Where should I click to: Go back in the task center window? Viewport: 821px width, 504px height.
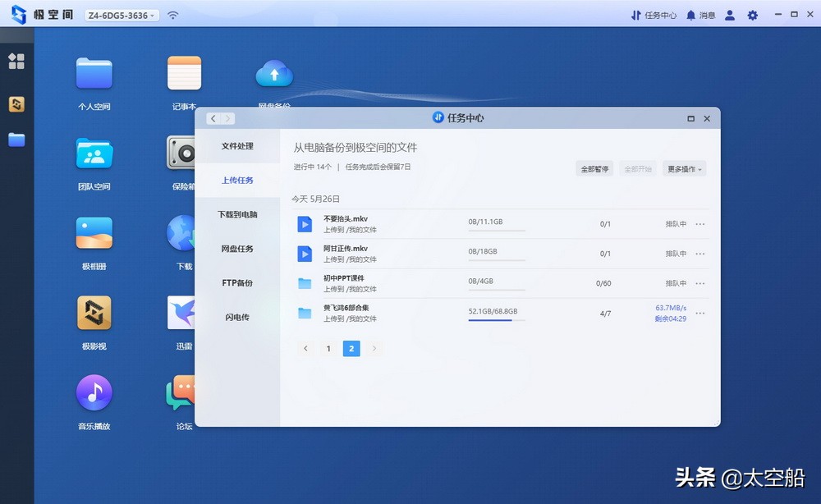pos(213,119)
